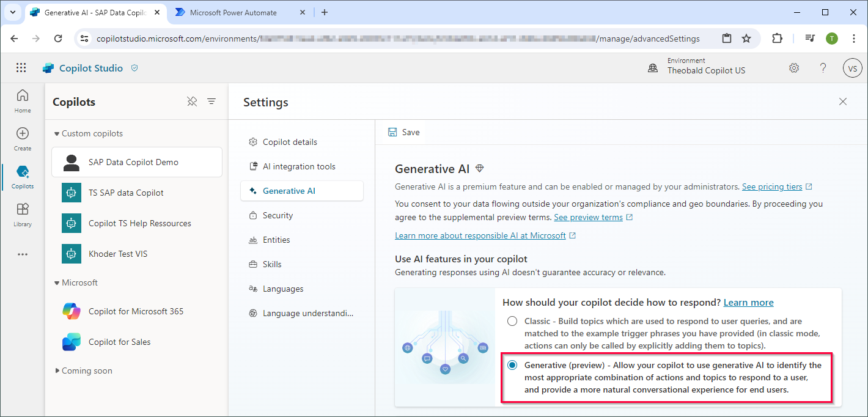Select SAP Data Copilot Demo copilot
The width and height of the screenshot is (868, 417).
click(x=137, y=162)
